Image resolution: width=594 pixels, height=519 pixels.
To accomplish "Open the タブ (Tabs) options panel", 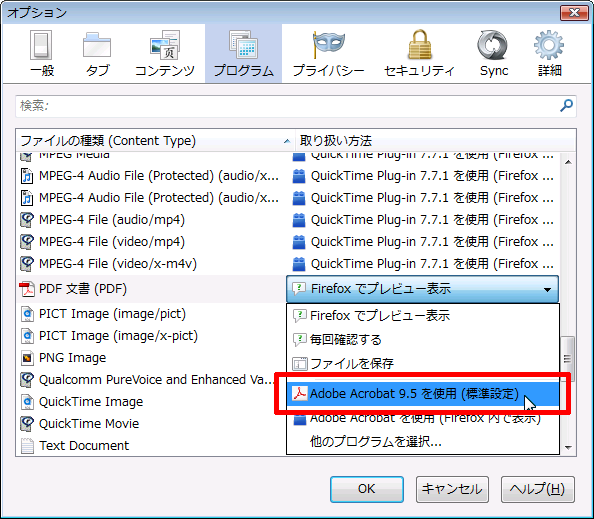I will pyautogui.click(x=97, y=54).
